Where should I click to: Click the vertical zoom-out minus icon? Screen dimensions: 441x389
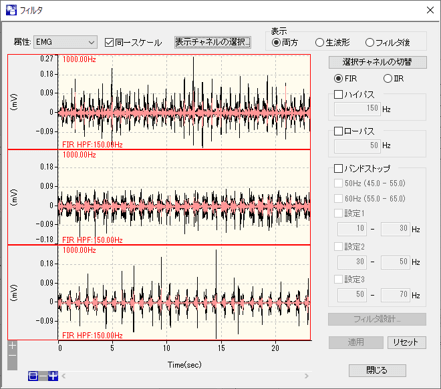coord(12,356)
